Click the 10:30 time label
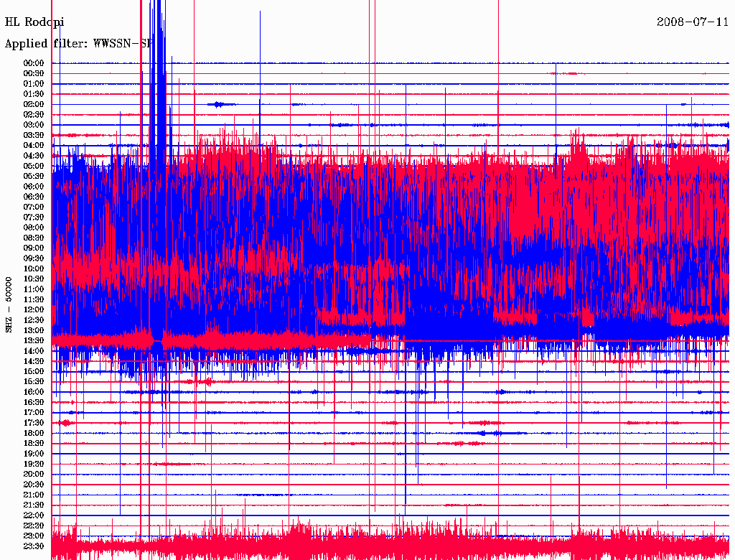735x560 pixels. click(34, 279)
